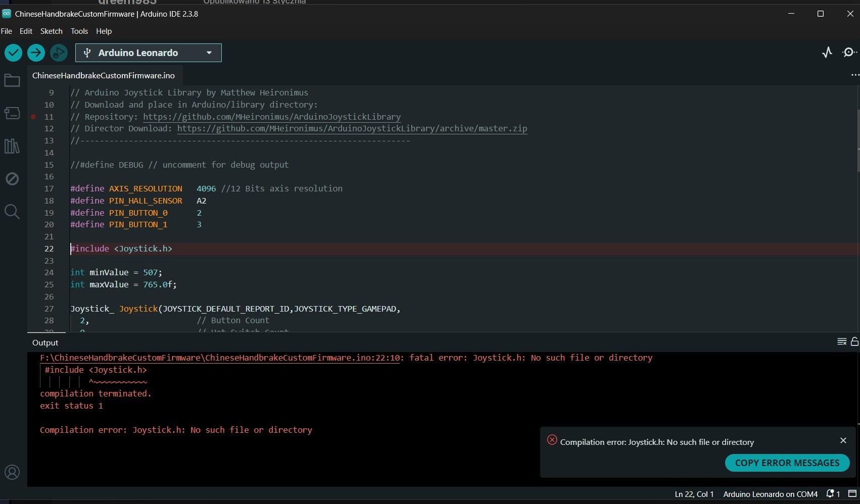Open the Serial Monitor
The width and height of the screenshot is (860, 504).
click(849, 53)
